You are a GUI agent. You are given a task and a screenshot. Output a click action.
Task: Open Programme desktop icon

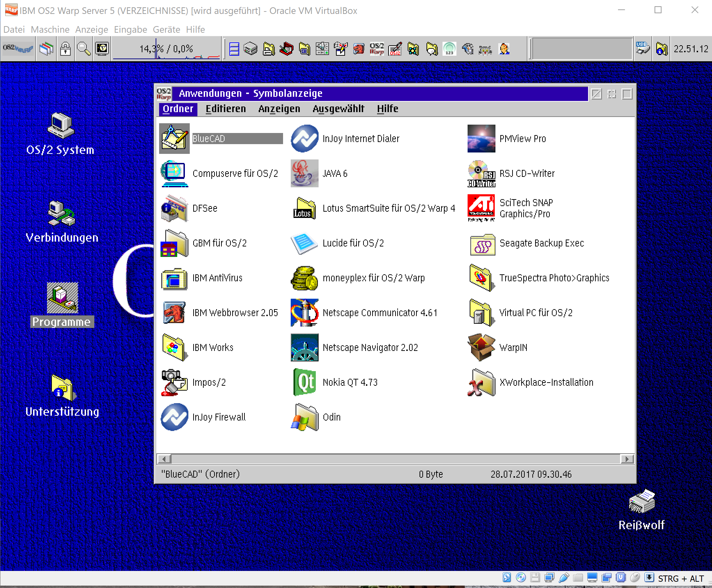click(63, 298)
